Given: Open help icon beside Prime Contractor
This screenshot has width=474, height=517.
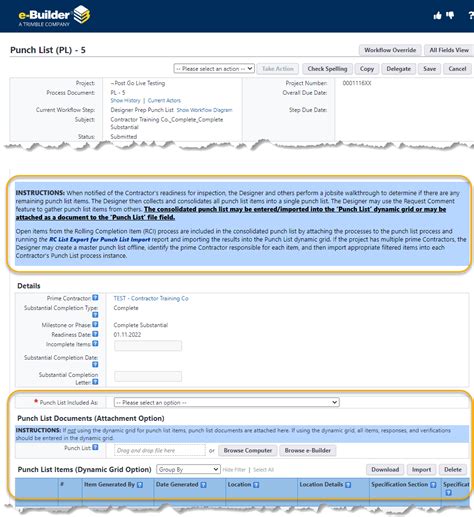Looking at the screenshot, I should click(95, 298).
